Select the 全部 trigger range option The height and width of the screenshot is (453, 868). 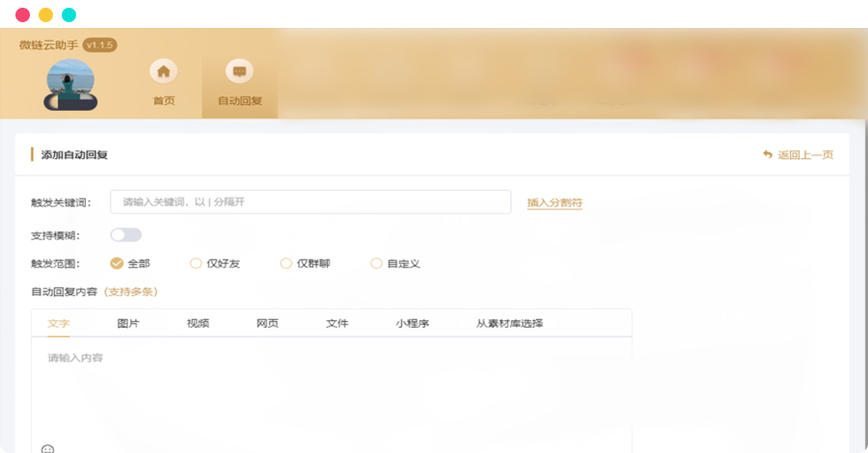pos(118,263)
